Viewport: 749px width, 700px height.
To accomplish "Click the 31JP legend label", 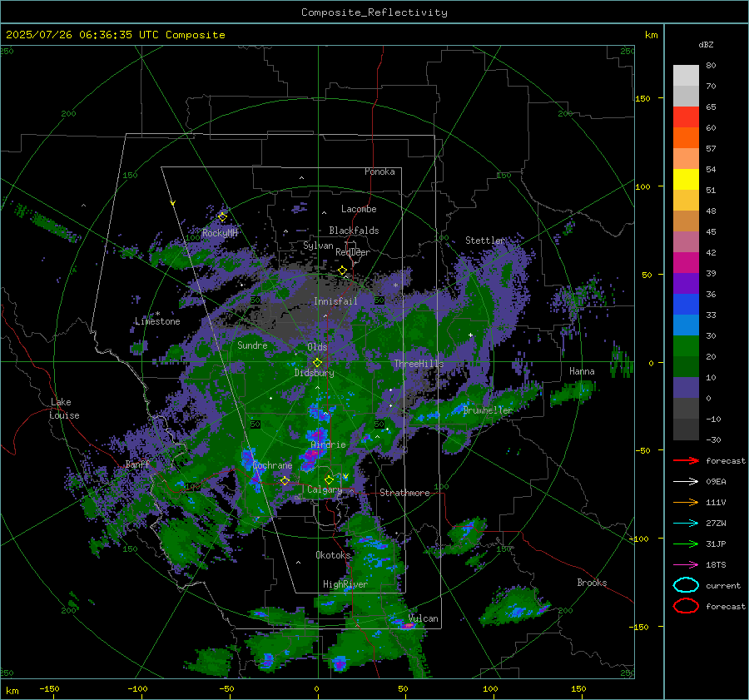I will point(716,544).
